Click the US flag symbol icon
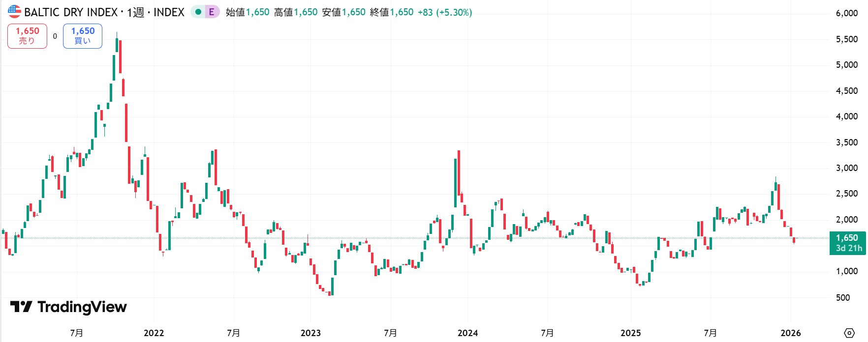This screenshot has height=342, width=868. tap(14, 12)
